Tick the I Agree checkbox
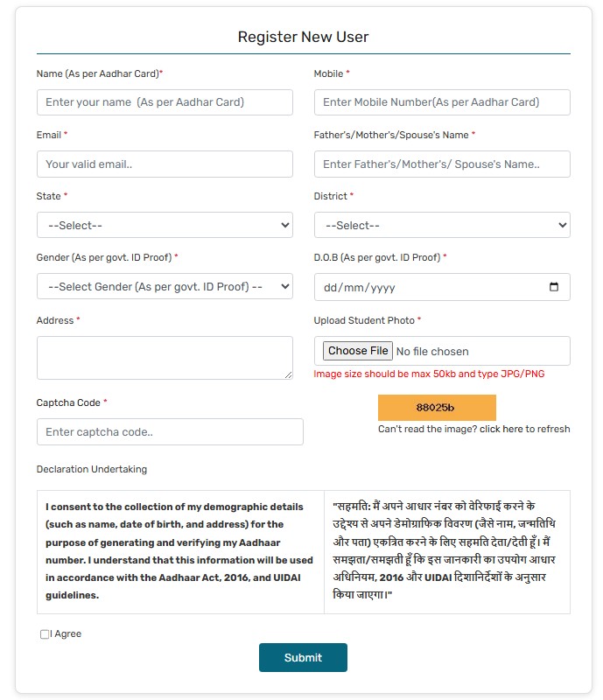Screen dimensions: 603x700 [x=46, y=634]
